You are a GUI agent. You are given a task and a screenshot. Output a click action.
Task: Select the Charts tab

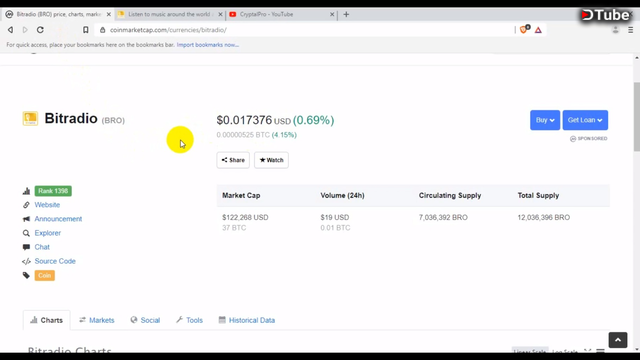pos(47,320)
